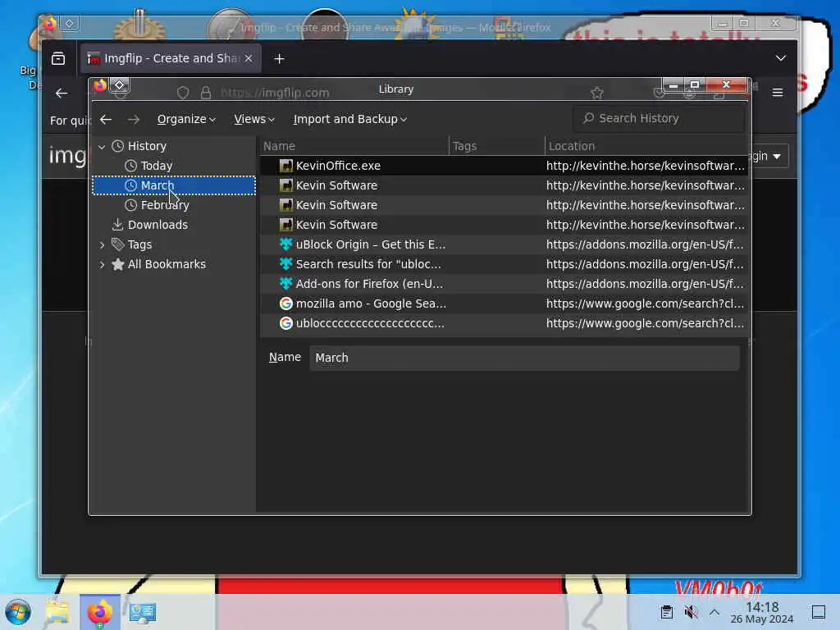This screenshot has height=630, width=840.
Task: Select Search results for "ubloc… entry
Action: [x=504, y=265]
